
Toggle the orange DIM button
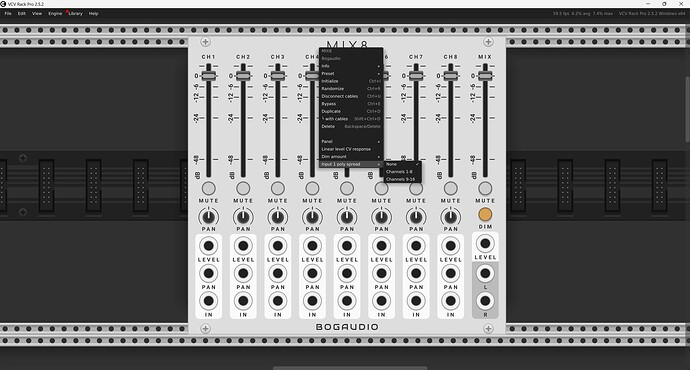485,214
